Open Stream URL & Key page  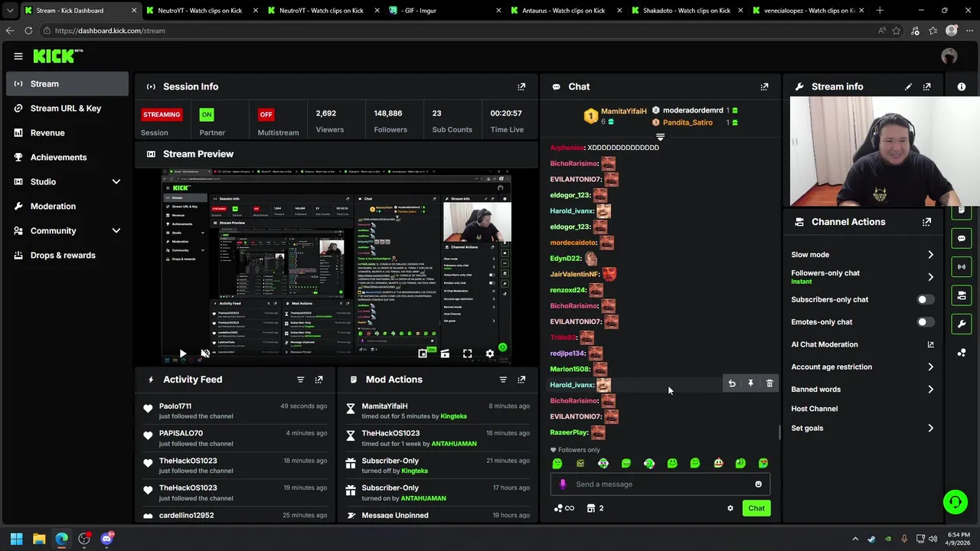(x=67, y=109)
